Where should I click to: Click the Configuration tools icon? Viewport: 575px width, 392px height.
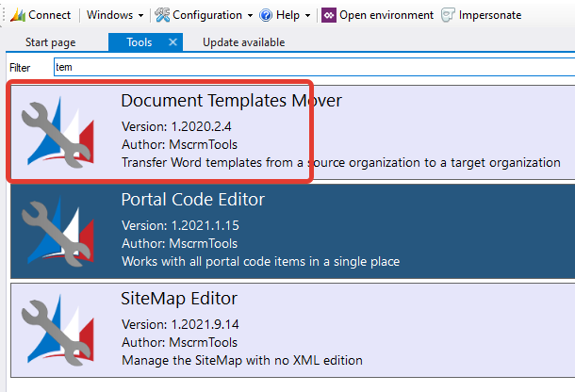click(162, 15)
